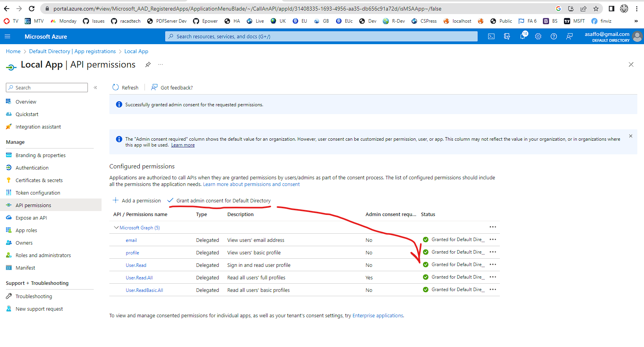Open the feedback icon in the top bar
Viewport: 644px width, 347px height.
click(x=569, y=36)
